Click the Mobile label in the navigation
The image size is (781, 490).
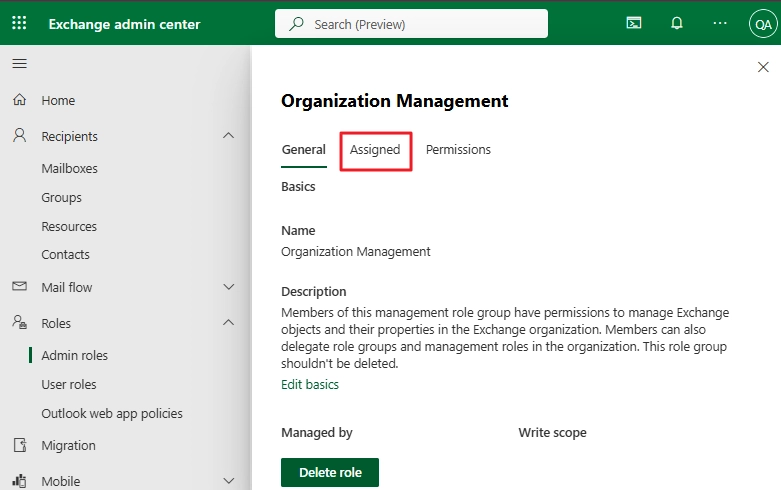tap(61, 482)
